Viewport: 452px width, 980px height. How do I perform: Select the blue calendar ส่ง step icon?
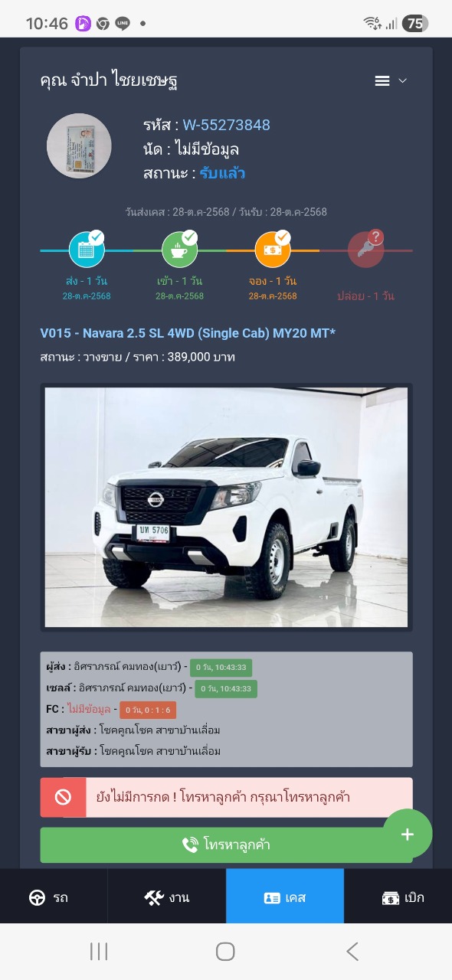coord(87,250)
